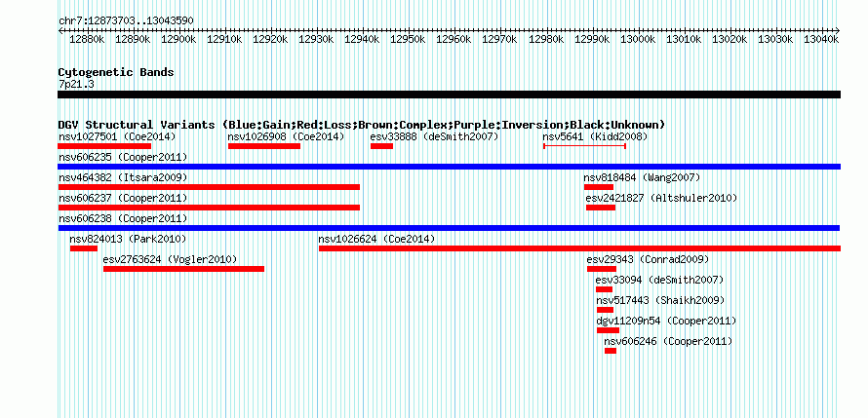Open nsv5641 (Kidd2008) variant label
Image resolution: width=868 pixels, height=418 pixels.
pyautogui.click(x=595, y=136)
